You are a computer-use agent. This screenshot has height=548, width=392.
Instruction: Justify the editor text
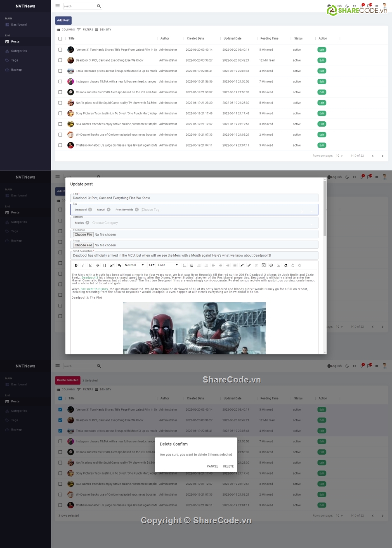235,265
